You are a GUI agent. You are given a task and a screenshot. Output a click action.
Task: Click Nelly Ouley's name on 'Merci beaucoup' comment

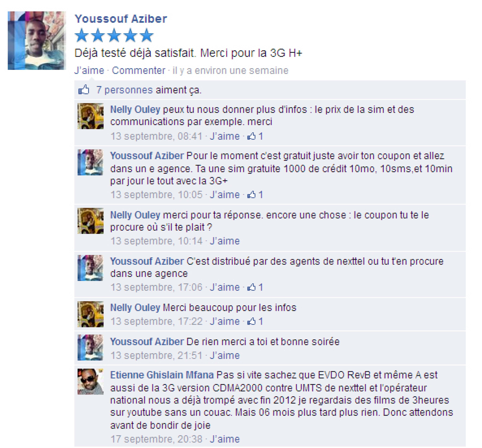click(x=135, y=308)
